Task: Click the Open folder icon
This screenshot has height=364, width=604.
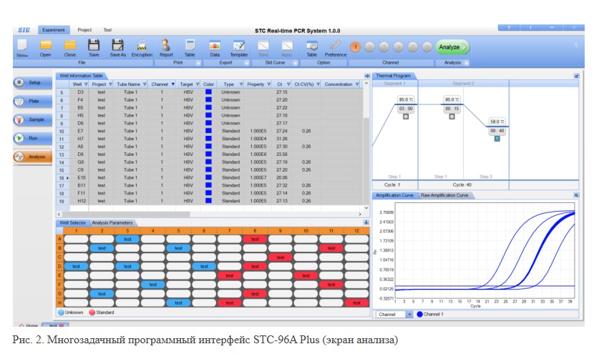Action: click(x=46, y=47)
